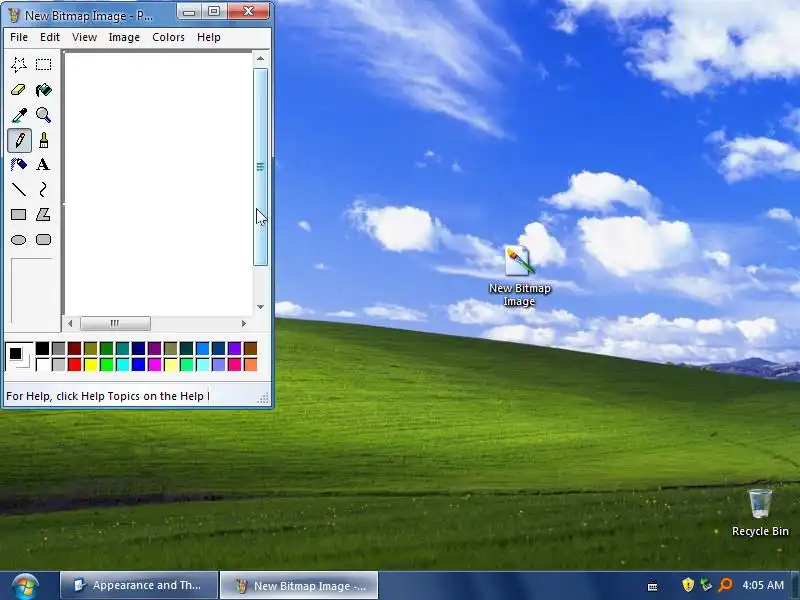Pick the Curve tool
Screen dimensions: 800x600
click(x=43, y=190)
